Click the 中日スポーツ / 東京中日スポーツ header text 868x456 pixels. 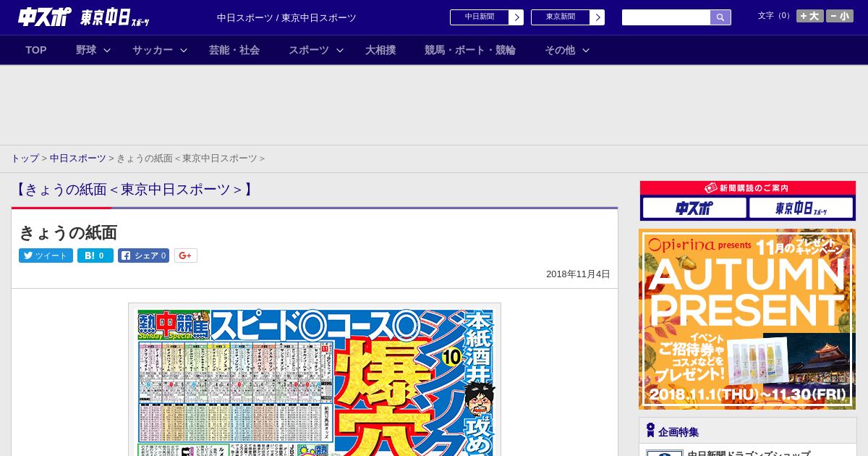click(286, 17)
